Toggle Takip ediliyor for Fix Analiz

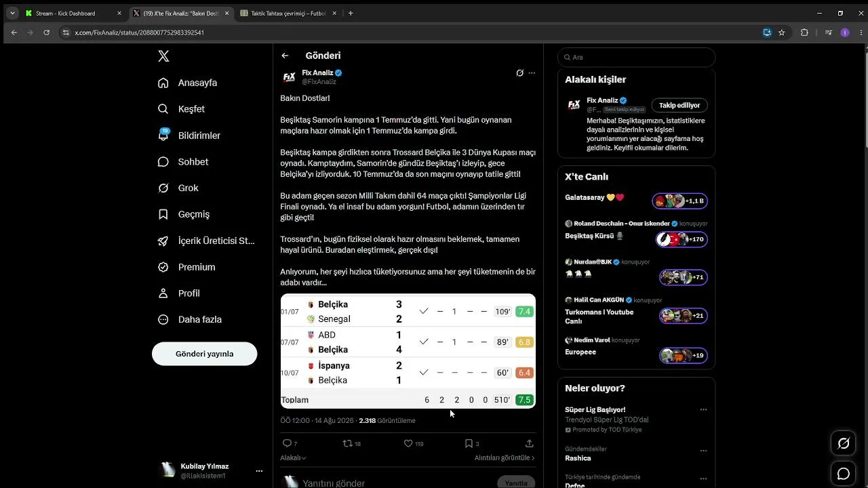coord(679,105)
